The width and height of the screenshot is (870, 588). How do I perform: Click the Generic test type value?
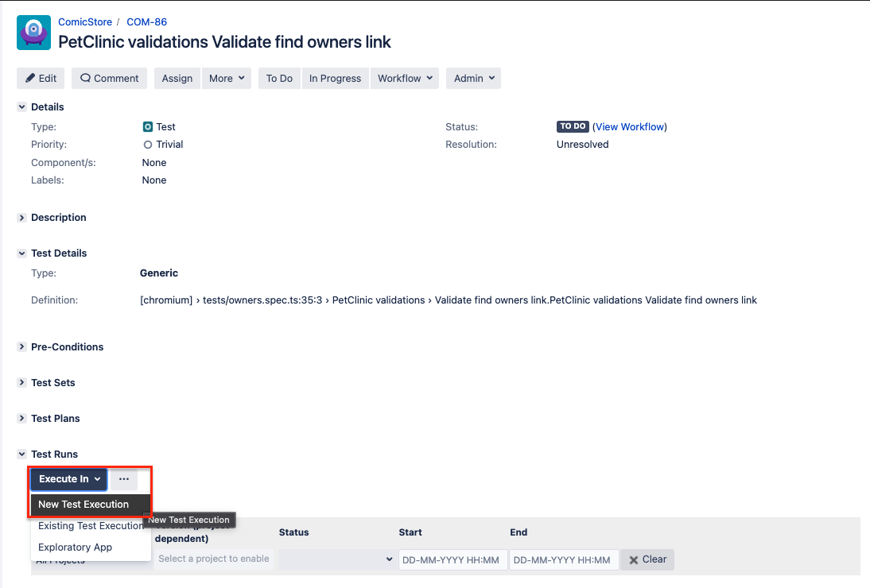(x=159, y=273)
